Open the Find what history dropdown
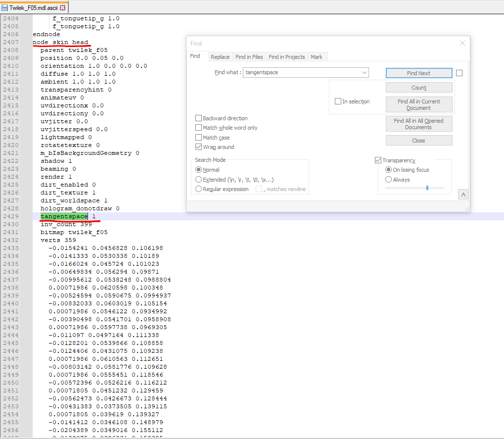 [x=364, y=72]
